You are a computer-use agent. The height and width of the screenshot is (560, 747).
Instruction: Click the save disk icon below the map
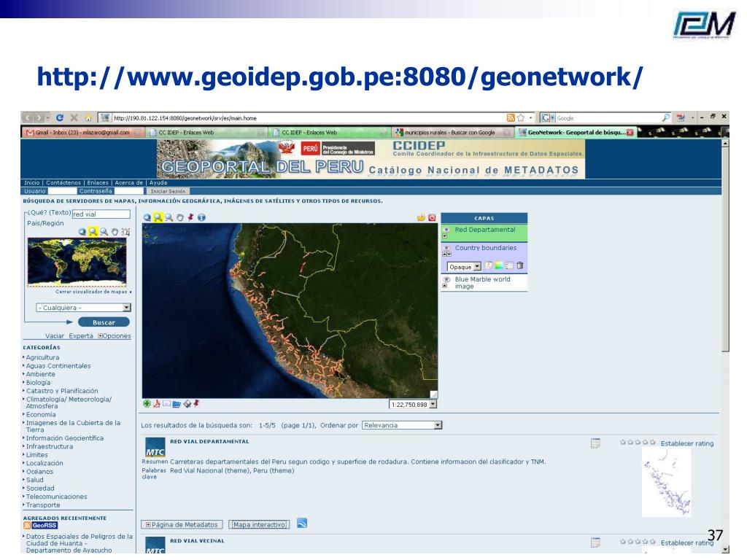click(x=187, y=404)
